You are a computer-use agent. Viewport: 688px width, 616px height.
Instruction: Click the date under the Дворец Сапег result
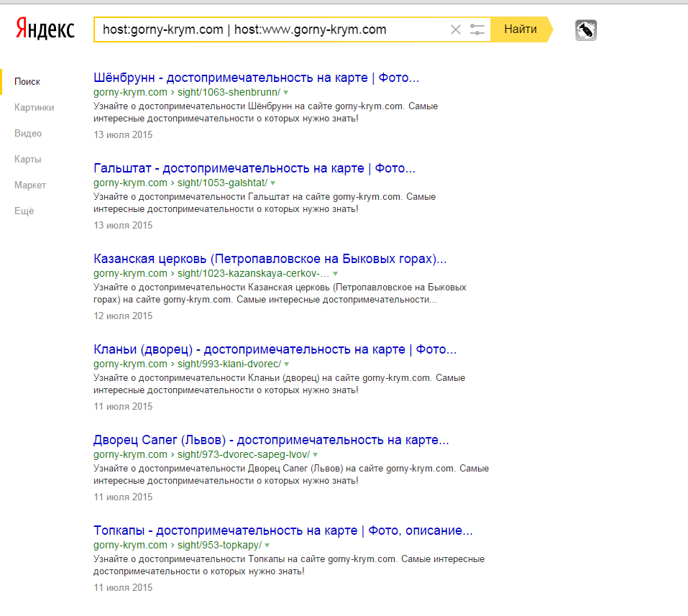pyautogui.click(x=123, y=497)
